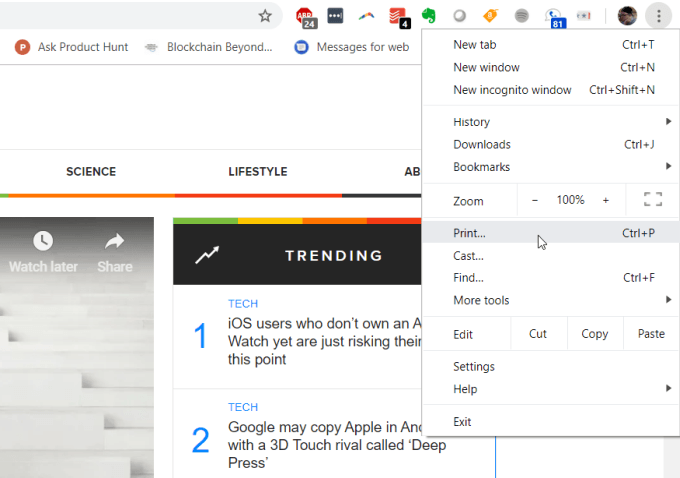680x478 pixels.
Task: Click the TRENDING header banner
Action: pos(297,255)
